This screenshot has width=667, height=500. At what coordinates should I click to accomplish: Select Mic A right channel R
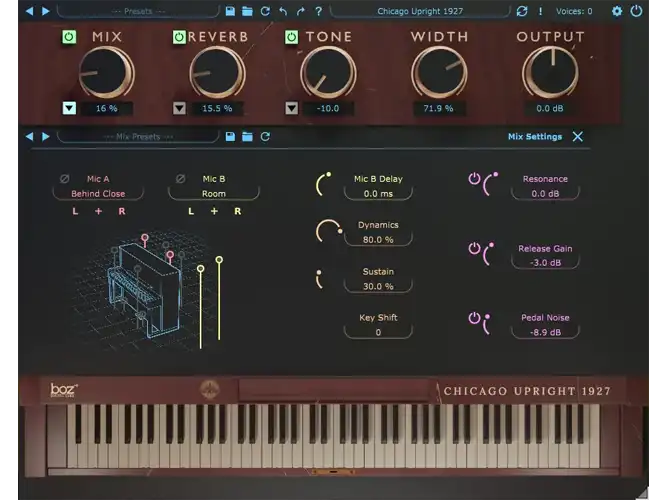tap(122, 211)
